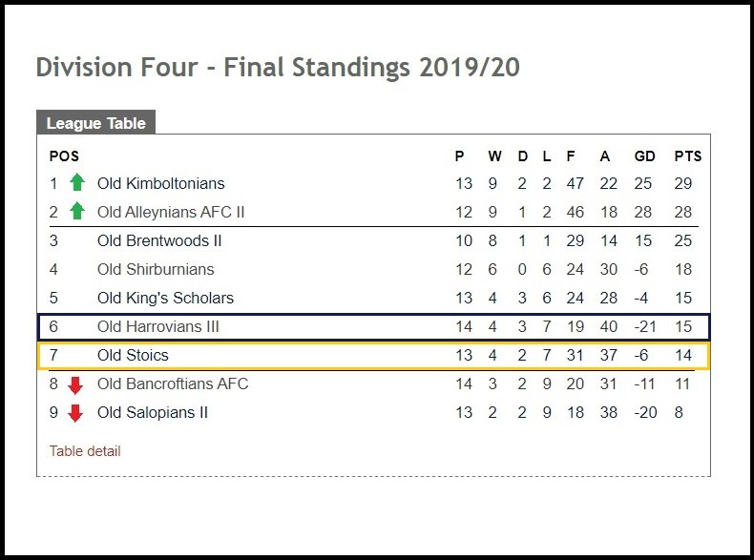
Task: Click the green up arrow for Old Alleynians AFC II
Action: [x=77, y=211]
